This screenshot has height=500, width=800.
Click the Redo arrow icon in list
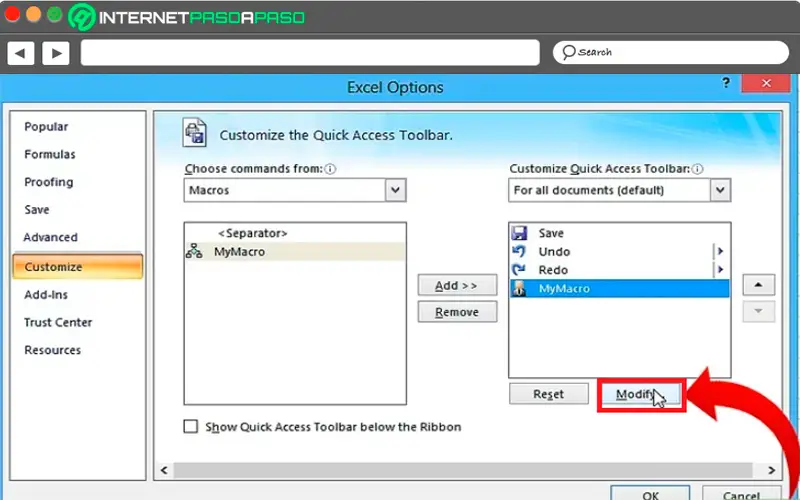(519, 270)
